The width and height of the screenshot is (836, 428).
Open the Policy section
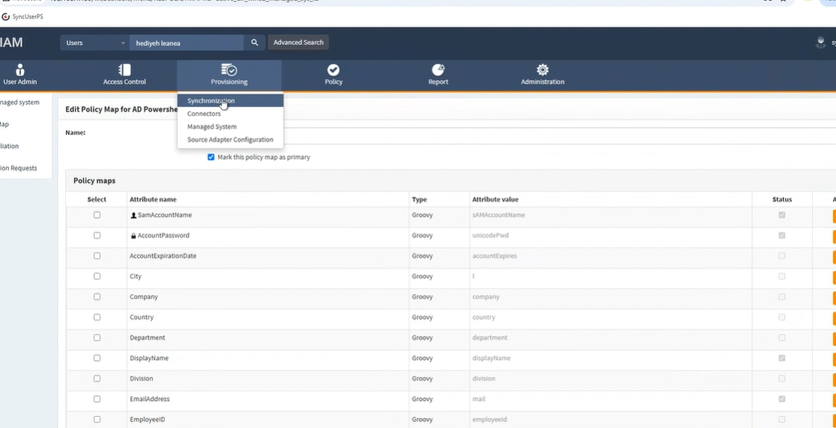[x=333, y=75]
